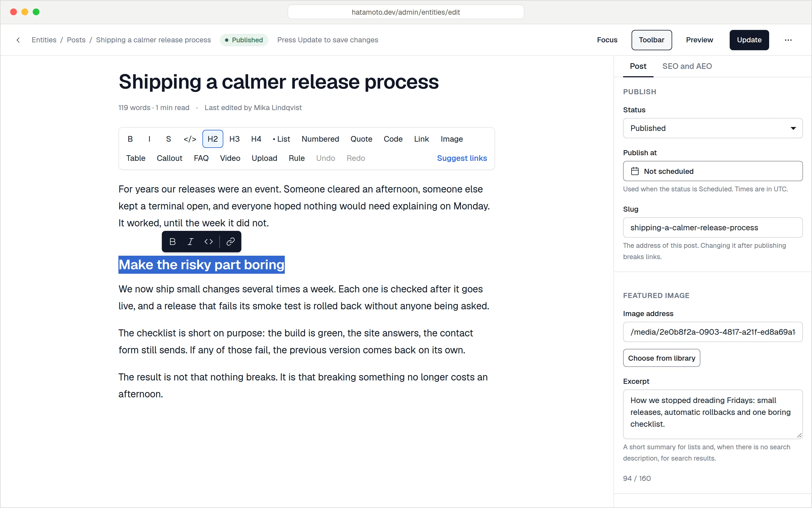812x508 pixels.
Task: Open the Status dropdown showing Published
Action: coord(713,128)
